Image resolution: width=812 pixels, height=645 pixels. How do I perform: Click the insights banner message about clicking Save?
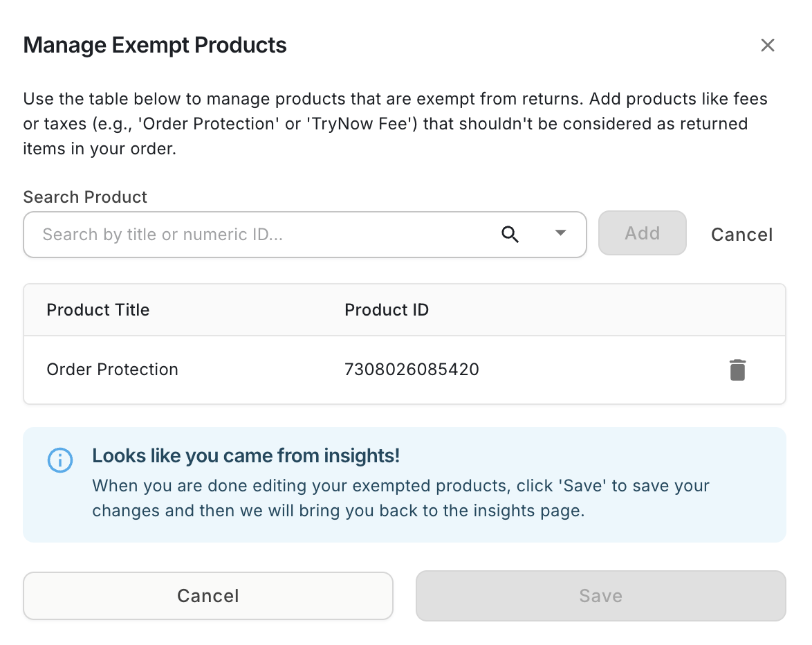400,498
